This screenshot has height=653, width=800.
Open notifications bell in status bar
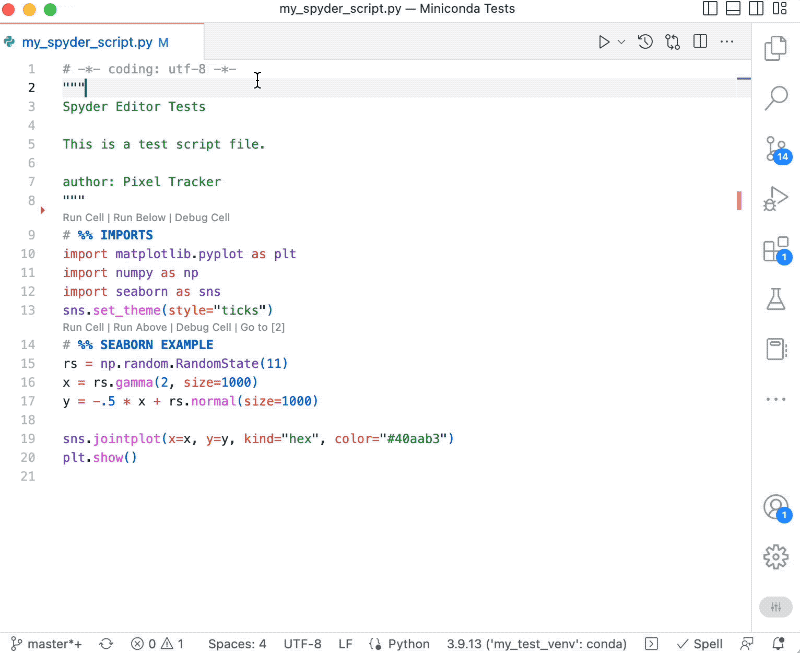(x=779, y=644)
